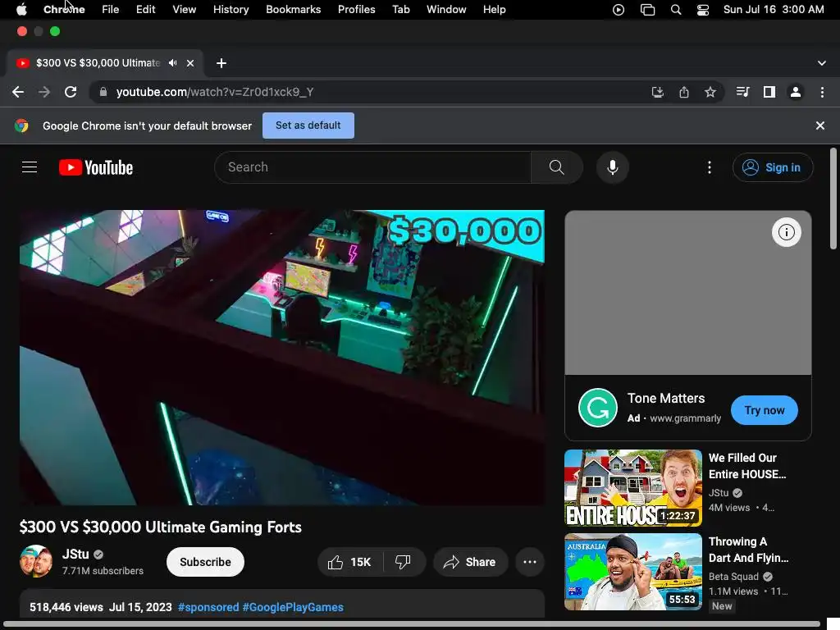
Task: Click the horizontal page scrollbar
Action: (412, 624)
